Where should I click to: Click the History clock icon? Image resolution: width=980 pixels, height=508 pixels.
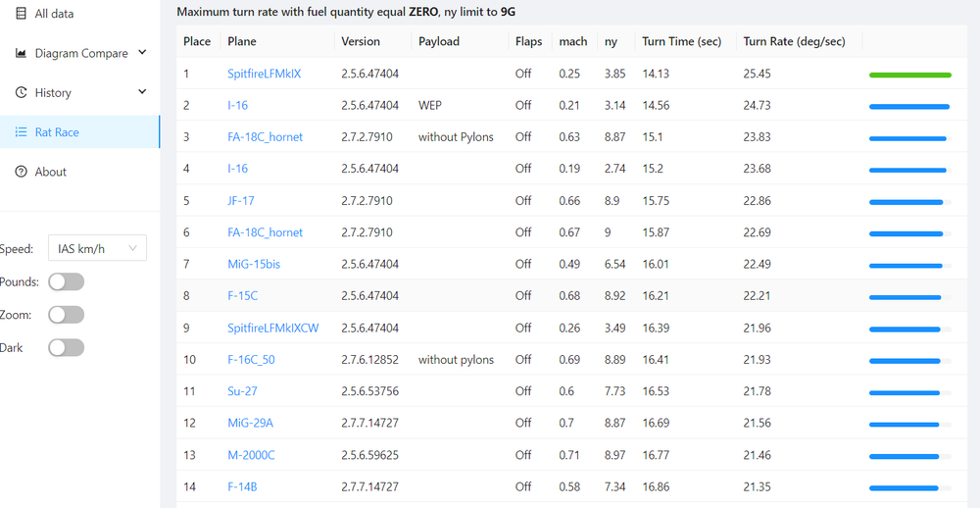click(21, 92)
